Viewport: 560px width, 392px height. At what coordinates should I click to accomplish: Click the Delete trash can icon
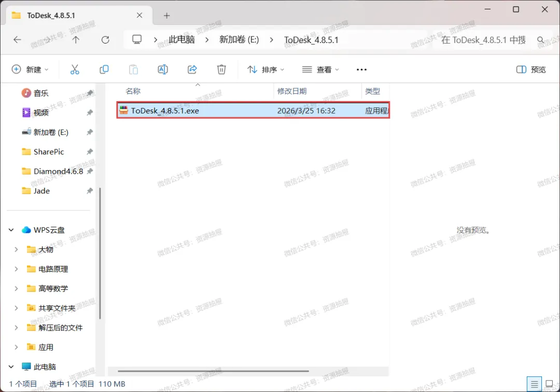point(221,69)
